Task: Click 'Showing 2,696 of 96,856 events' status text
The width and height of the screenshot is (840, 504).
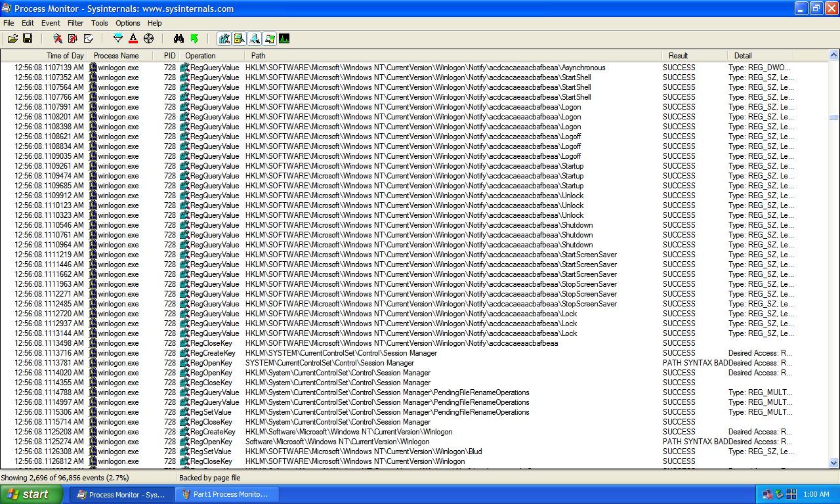Action: pyautogui.click(x=65, y=478)
